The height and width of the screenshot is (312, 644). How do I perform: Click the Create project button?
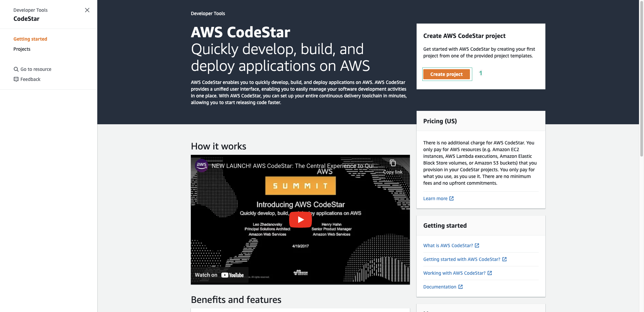446,74
